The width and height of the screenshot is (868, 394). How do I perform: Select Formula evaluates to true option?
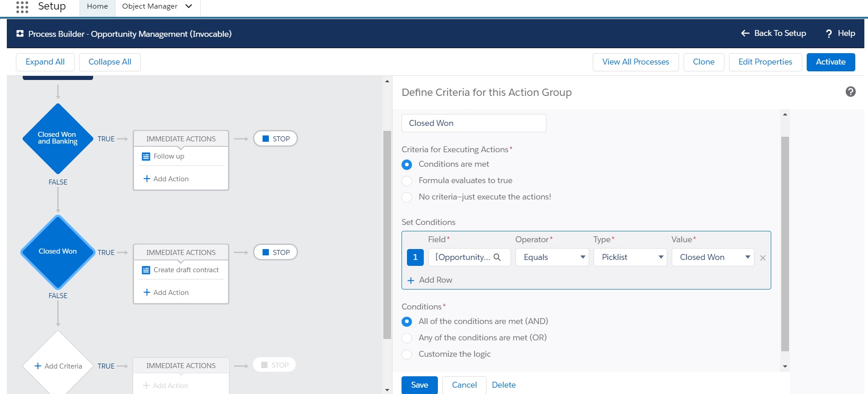pyautogui.click(x=407, y=181)
